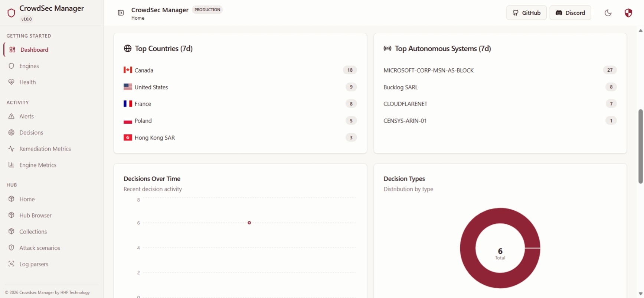Click the red shield icon at top right
This screenshot has height=298, width=644.
click(628, 13)
